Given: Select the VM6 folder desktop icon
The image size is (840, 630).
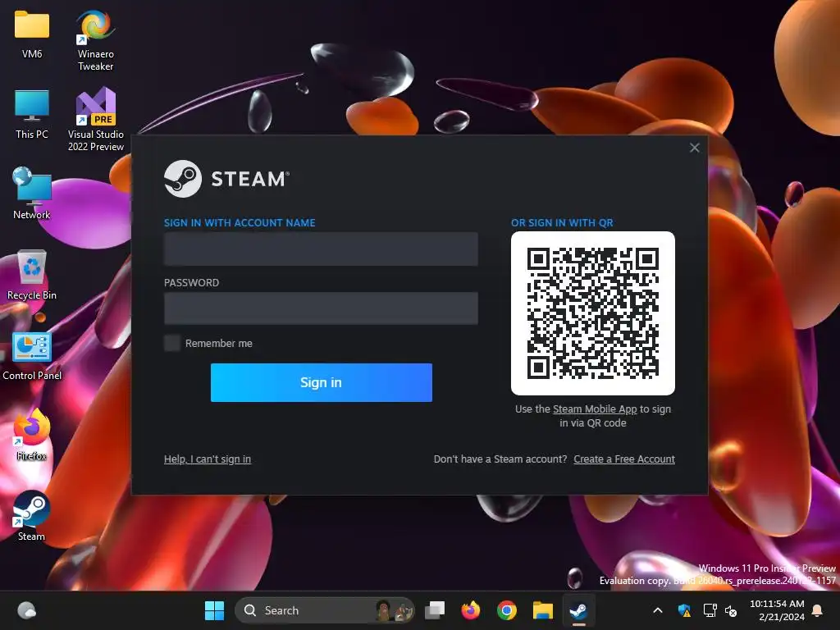Looking at the screenshot, I should pos(32,34).
